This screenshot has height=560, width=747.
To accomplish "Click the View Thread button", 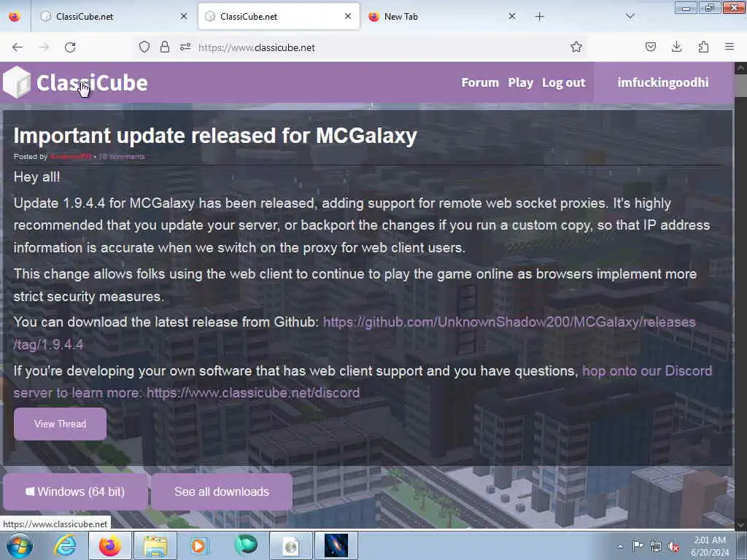I will 60,424.
